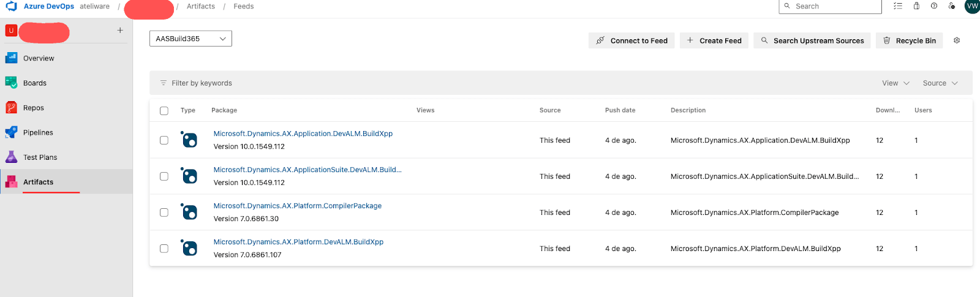Screen dimensions: 980x297
Task: Open the help question mark icon
Action: [934, 6]
